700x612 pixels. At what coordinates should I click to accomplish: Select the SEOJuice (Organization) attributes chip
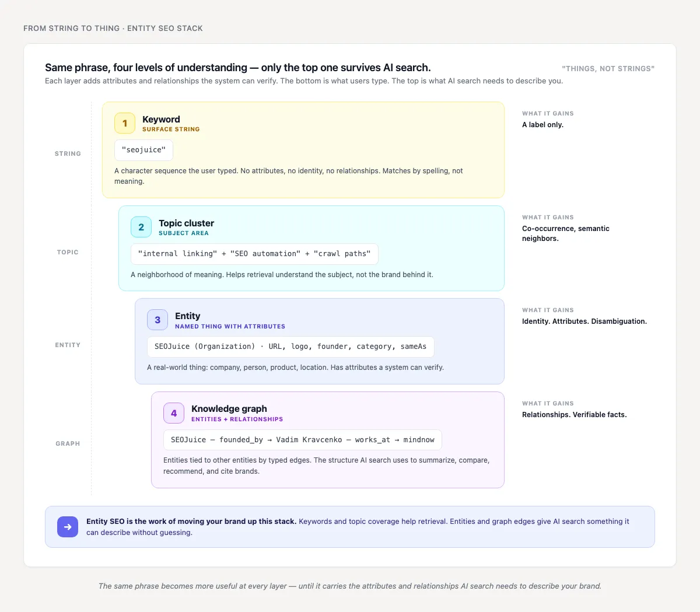[290, 347]
